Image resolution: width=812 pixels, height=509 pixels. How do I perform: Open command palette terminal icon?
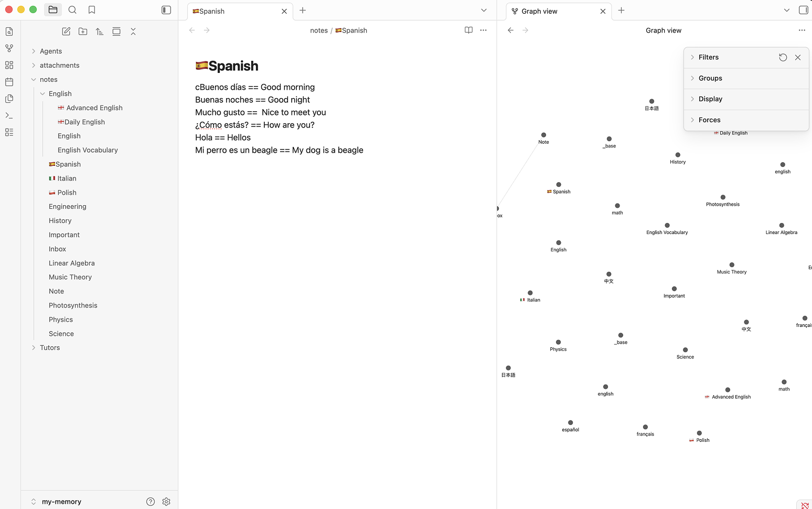[x=9, y=115]
